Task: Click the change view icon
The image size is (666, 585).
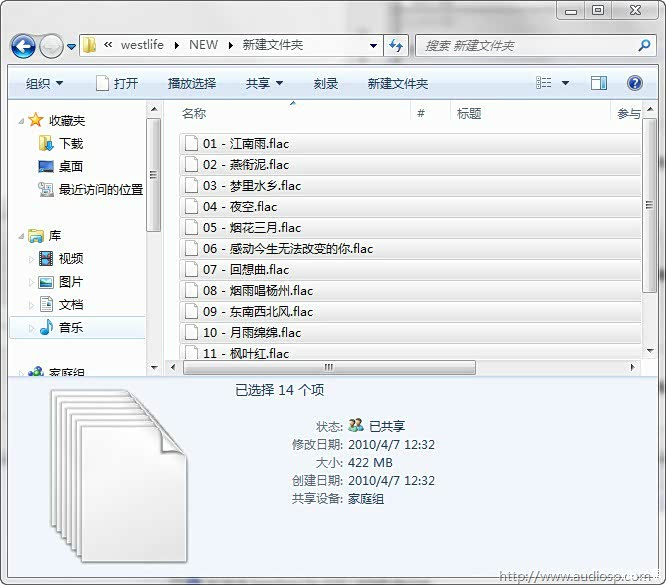Action: pyautogui.click(x=544, y=83)
